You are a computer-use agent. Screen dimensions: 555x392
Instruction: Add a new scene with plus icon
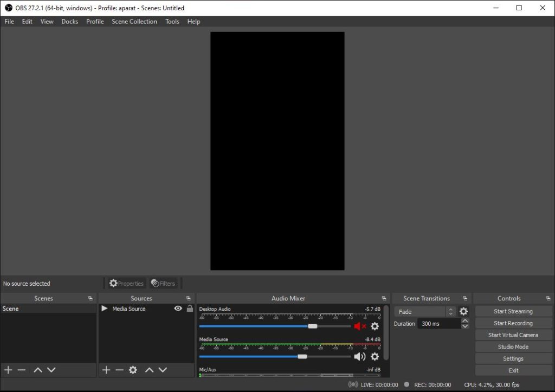click(8, 370)
